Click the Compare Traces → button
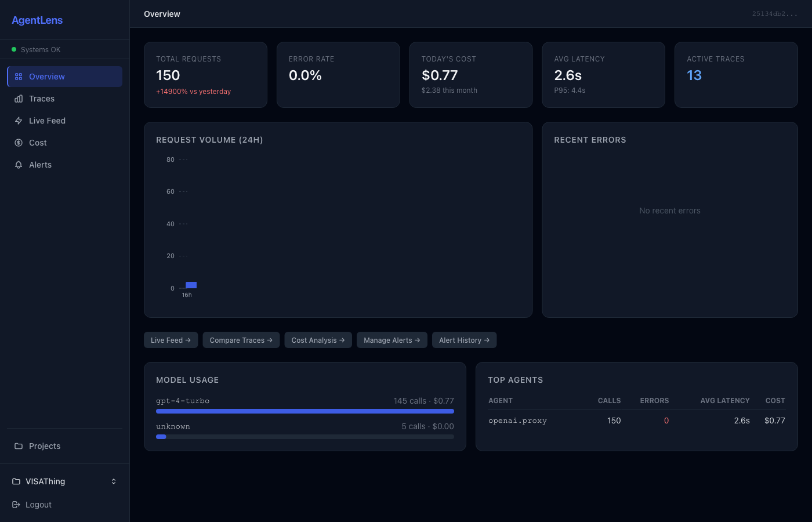Image resolution: width=812 pixels, height=522 pixels. pyautogui.click(x=241, y=340)
